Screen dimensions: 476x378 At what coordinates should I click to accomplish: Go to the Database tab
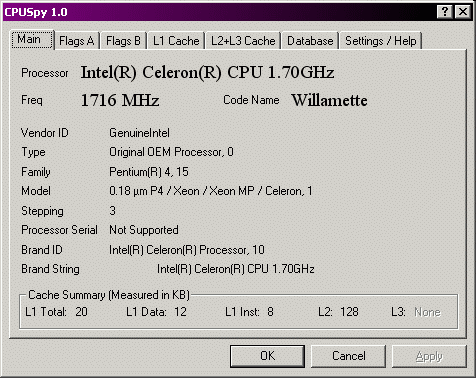coord(310,41)
